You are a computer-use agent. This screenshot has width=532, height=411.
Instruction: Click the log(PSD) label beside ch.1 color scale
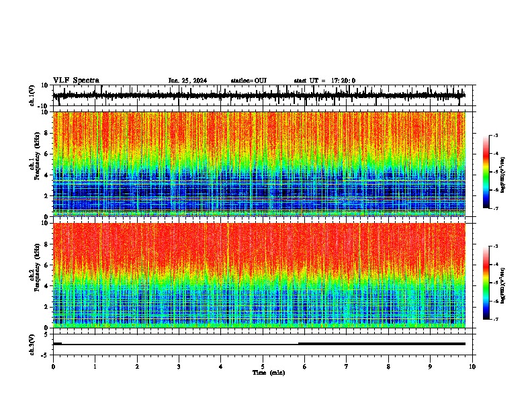pos(503,175)
